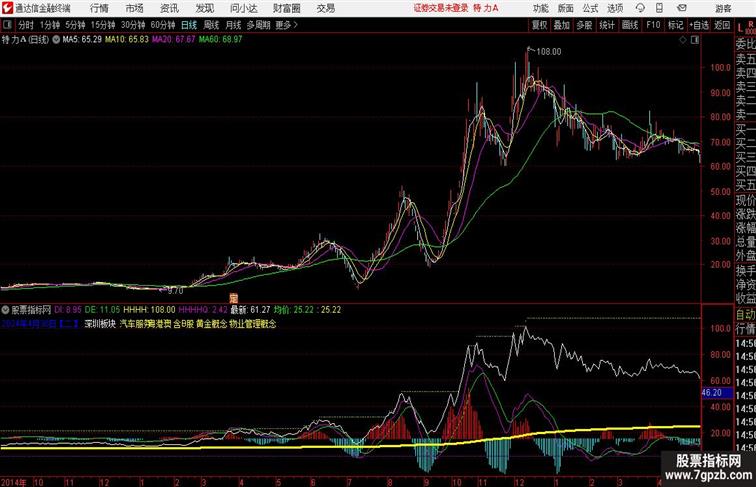
Task: Open the 多周期 multi-period view
Action: click(258, 25)
